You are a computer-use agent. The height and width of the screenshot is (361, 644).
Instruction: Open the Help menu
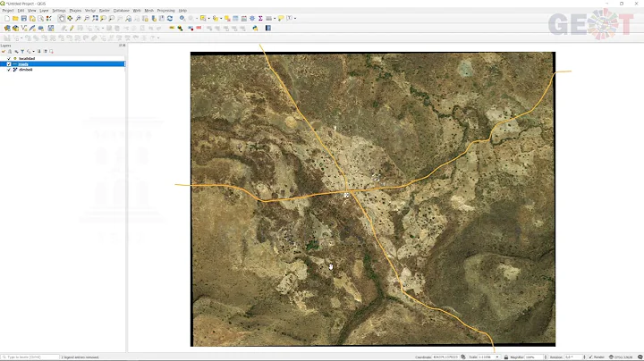tap(182, 10)
